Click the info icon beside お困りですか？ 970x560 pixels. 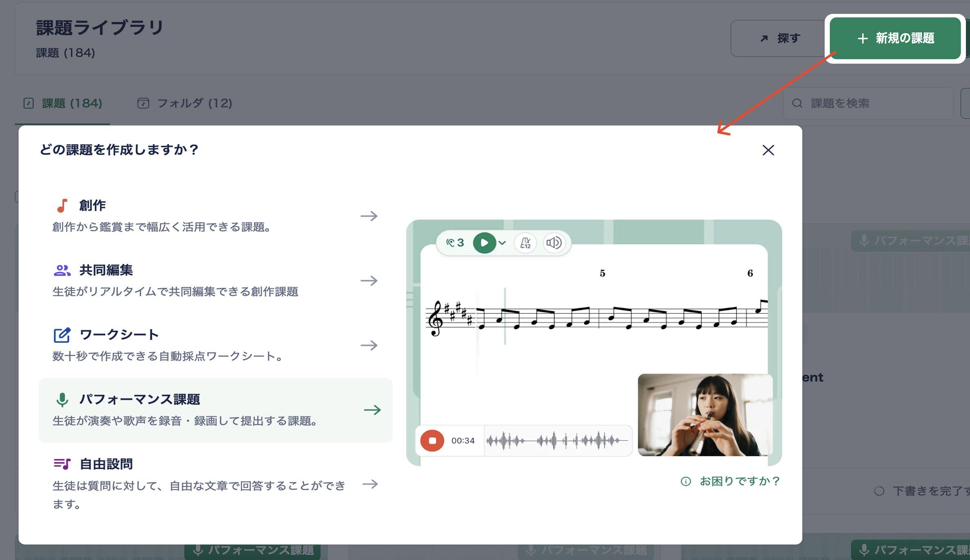[686, 482]
